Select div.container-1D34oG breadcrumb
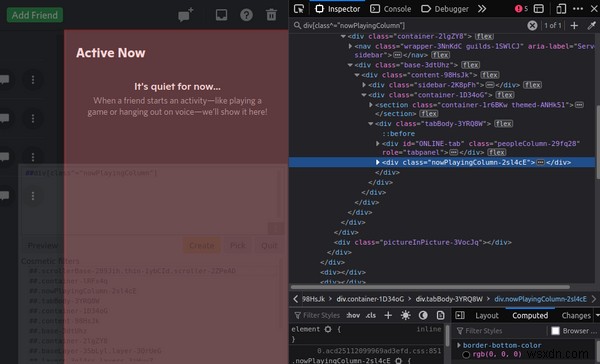The height and width of the screenshot is (364, 600). point(370,299)
